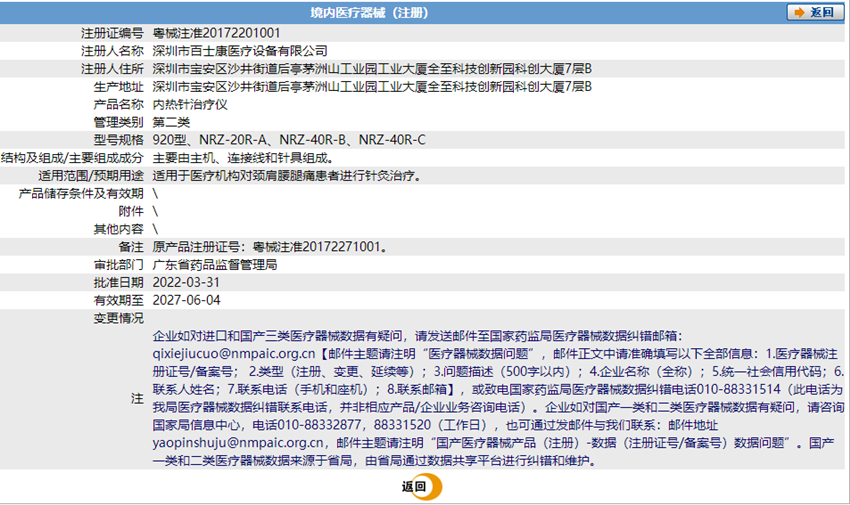850x505 pixels.
Task: Click email qixiejiucuo@nmpaic.org.cn in notice
Action: click(x=234, y=354)
